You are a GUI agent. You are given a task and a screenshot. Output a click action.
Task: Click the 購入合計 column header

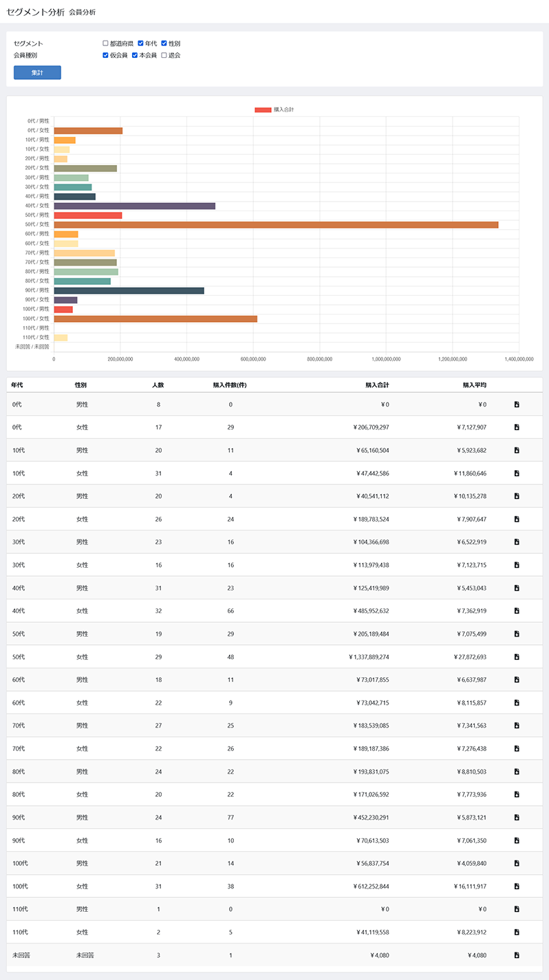[x=377, y=385]
